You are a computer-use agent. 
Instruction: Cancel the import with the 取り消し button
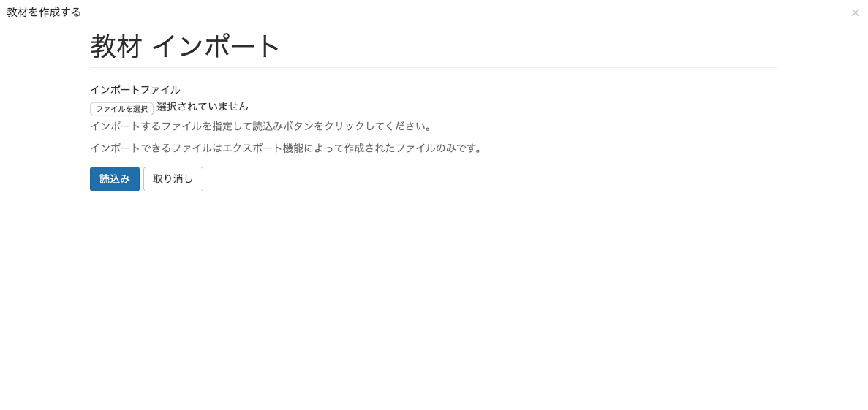pos(173,179)
